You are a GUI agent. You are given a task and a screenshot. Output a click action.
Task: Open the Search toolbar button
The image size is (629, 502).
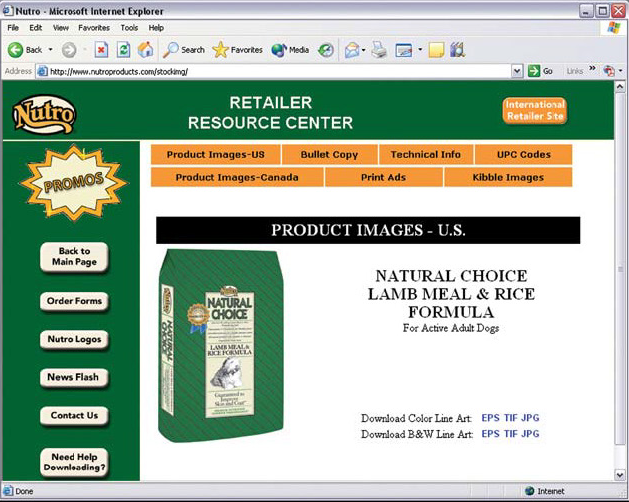(184, 50)
